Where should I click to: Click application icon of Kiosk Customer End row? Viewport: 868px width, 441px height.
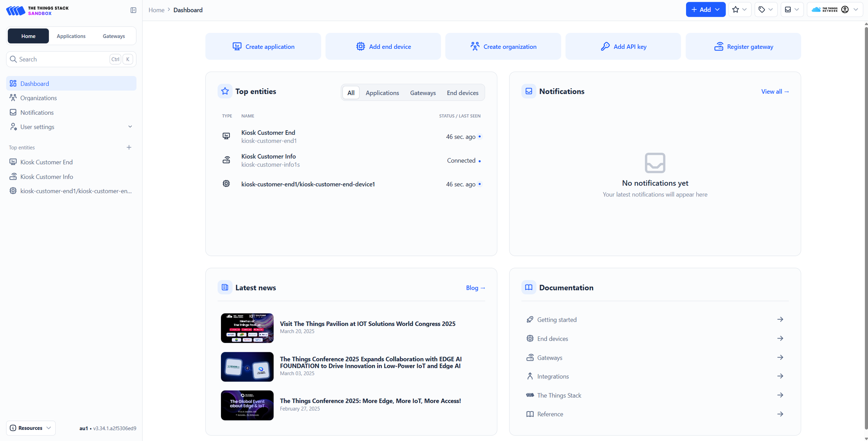click(226, 136)
